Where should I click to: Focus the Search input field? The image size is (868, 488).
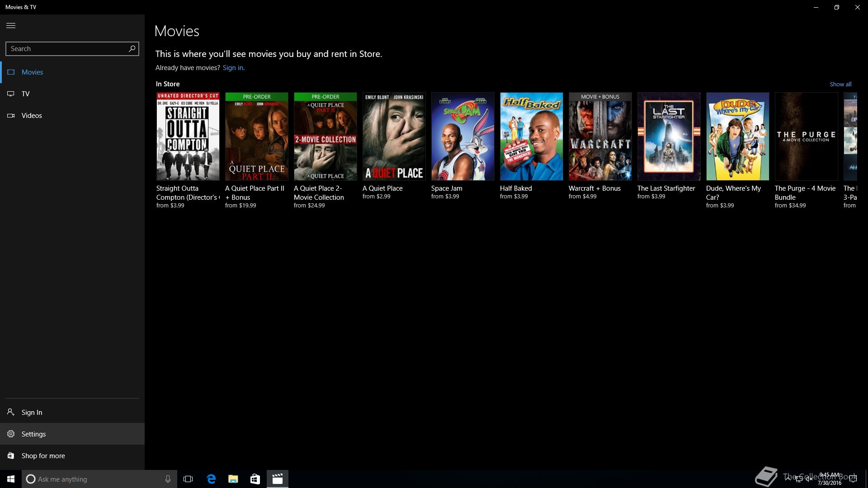(72, 49)
